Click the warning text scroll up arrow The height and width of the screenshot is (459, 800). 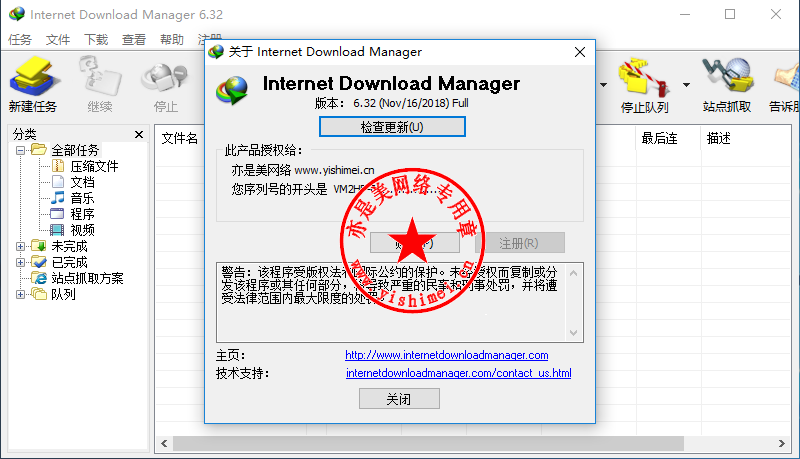pyautogui.click(x=573, y=273)
